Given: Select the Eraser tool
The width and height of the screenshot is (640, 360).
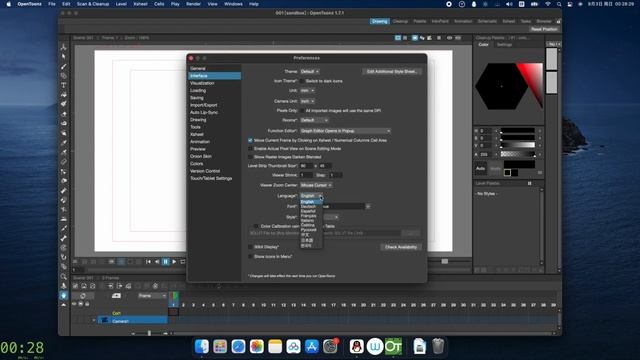Looking at the screenshot, I should click(64, 114).
